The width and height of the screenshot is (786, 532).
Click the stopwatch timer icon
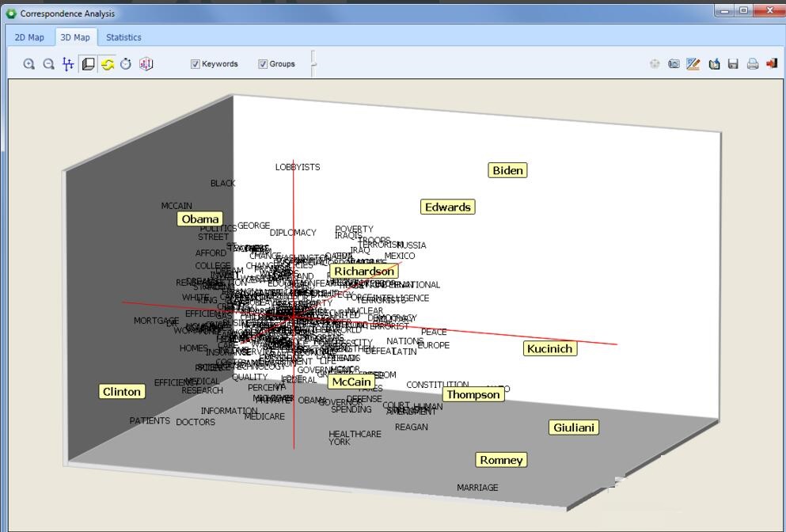point(126,63)
